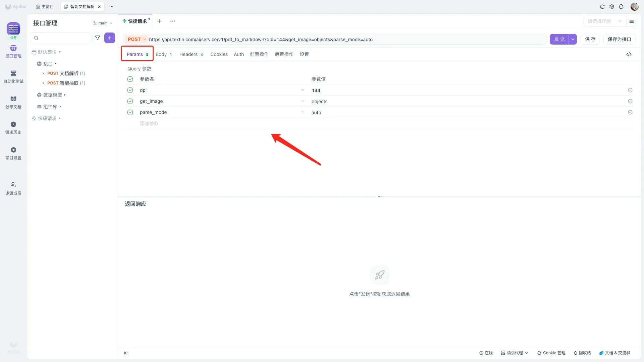Click the 发送 send button
644x362 pixels.
559,39
